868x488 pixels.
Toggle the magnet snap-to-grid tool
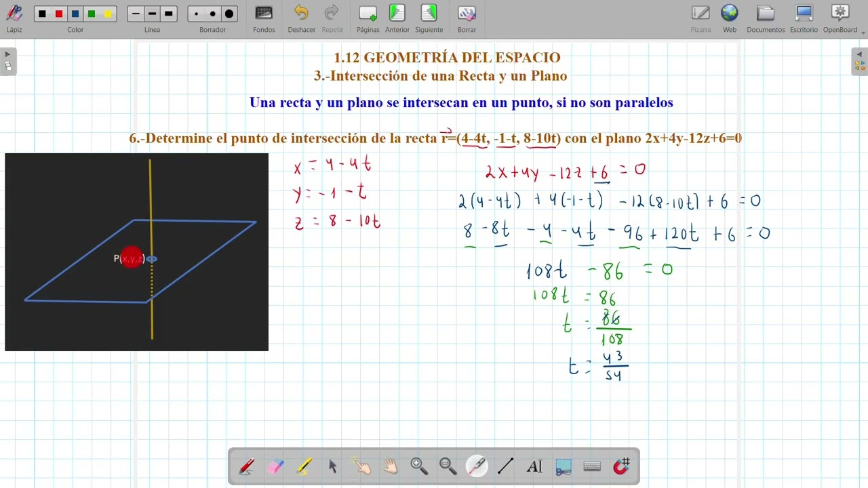[621, 466]
